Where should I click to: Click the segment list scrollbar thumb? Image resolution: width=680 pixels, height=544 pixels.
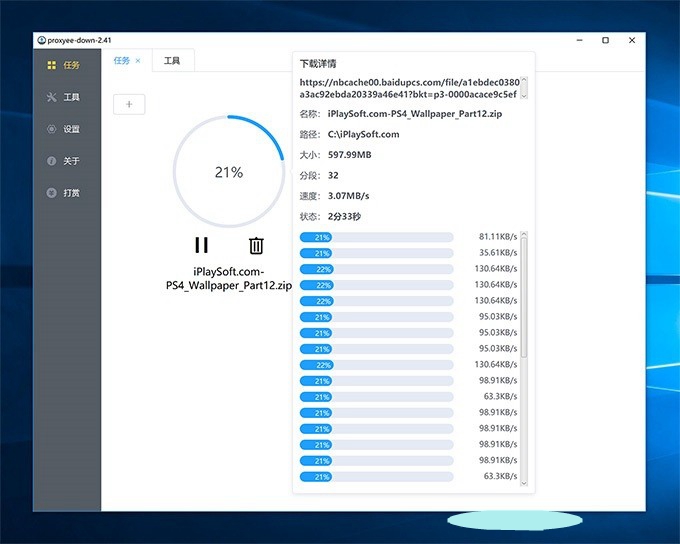click(524, 298)
